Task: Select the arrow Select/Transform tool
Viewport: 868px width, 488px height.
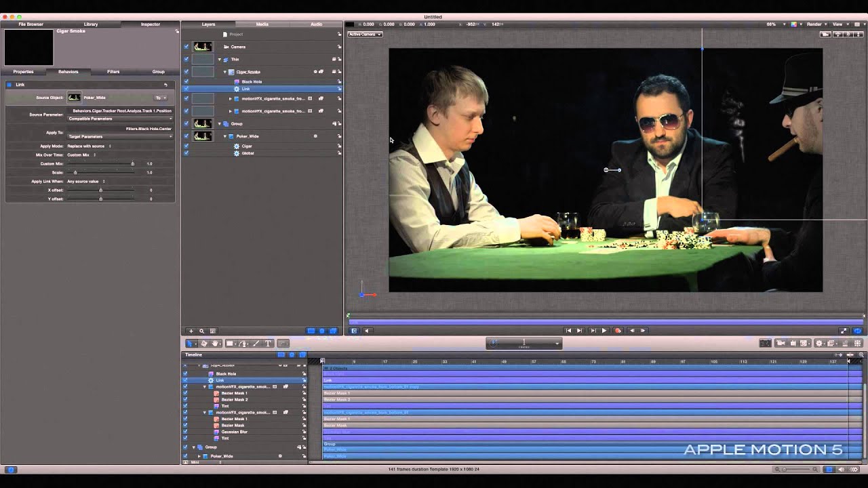Action: coord(191,344)
